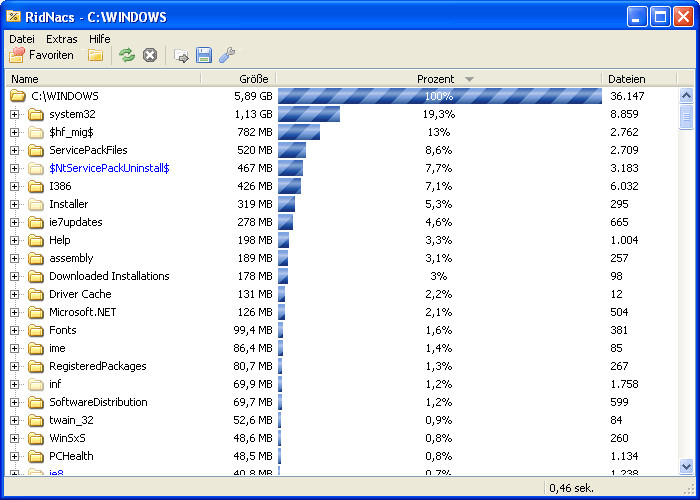Expand the PCHealth tree node
The image size is (700, 500).
(15, 456)
